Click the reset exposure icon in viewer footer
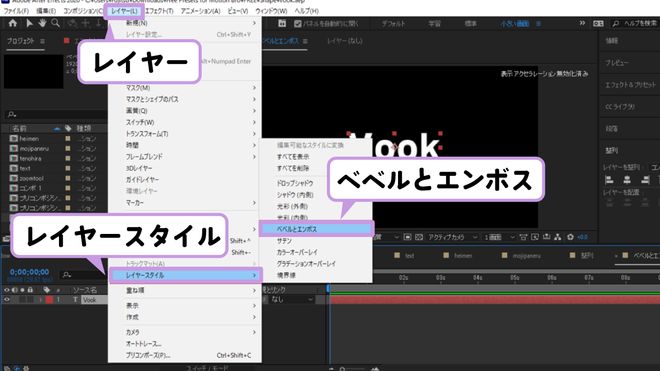This screenshot has height=371, width=660. pyautogui.click(x=570, y=237)
